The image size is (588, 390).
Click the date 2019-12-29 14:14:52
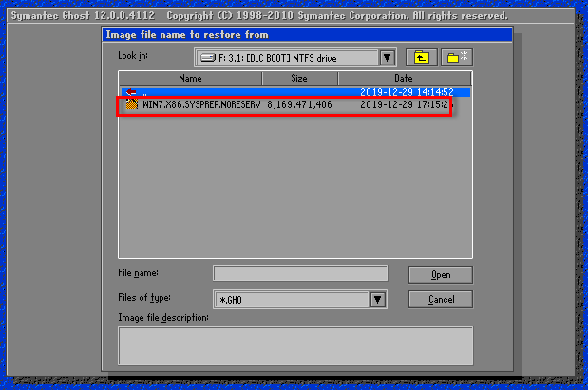(407, 92)
